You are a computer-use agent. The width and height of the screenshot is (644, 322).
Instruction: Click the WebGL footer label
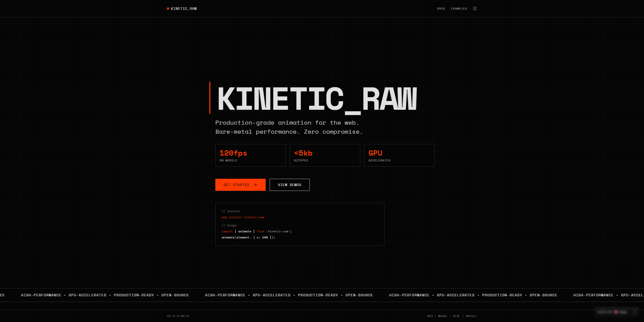tap(442, 316)
